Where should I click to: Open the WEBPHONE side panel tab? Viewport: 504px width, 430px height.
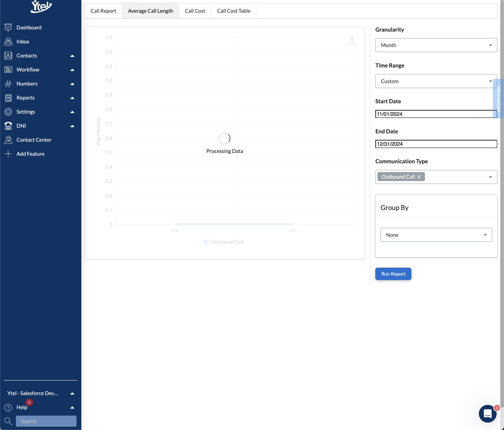point(499,98)
